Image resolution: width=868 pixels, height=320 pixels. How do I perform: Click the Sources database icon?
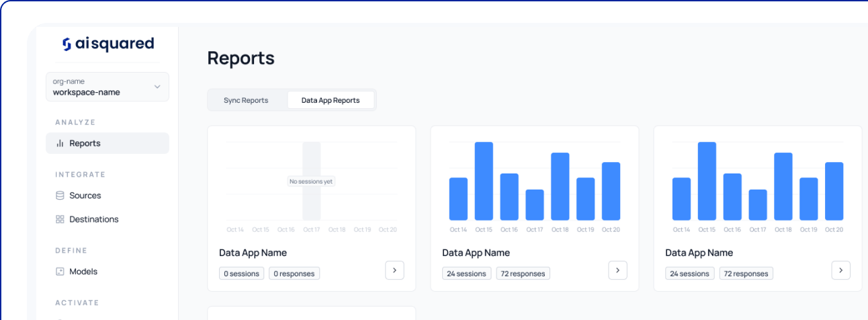point(60,196)
